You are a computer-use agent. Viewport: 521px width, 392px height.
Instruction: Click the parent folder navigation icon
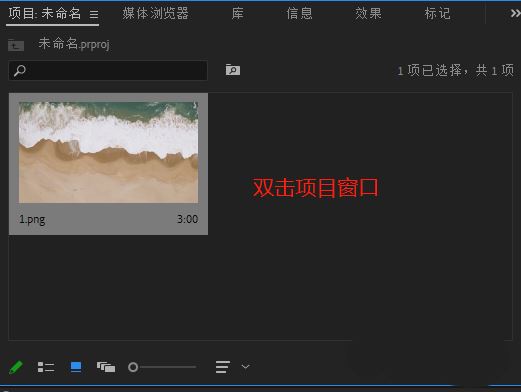[16, 45]
